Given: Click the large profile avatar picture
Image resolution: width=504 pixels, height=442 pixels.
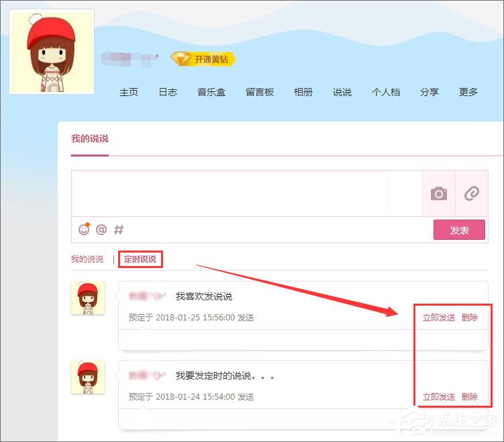Looking at the screenshot, I should click(52, 52).
